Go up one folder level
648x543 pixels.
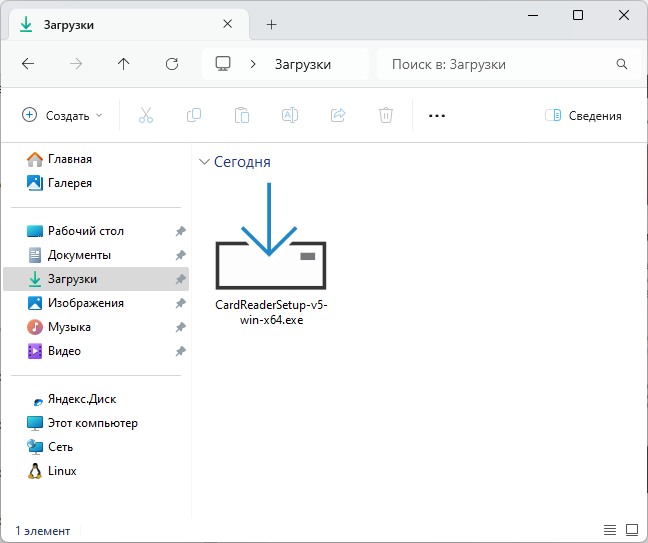tap(124, 64)
